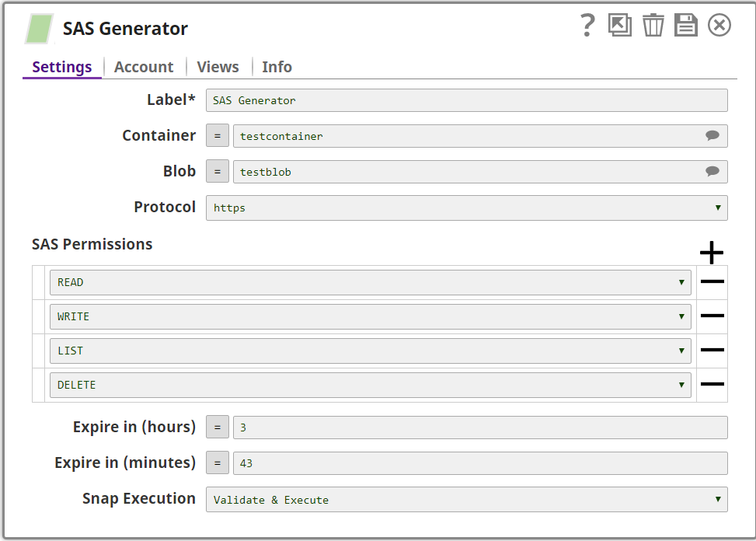Toggle expression button for Container
The image size is (756, 541).
218,136
